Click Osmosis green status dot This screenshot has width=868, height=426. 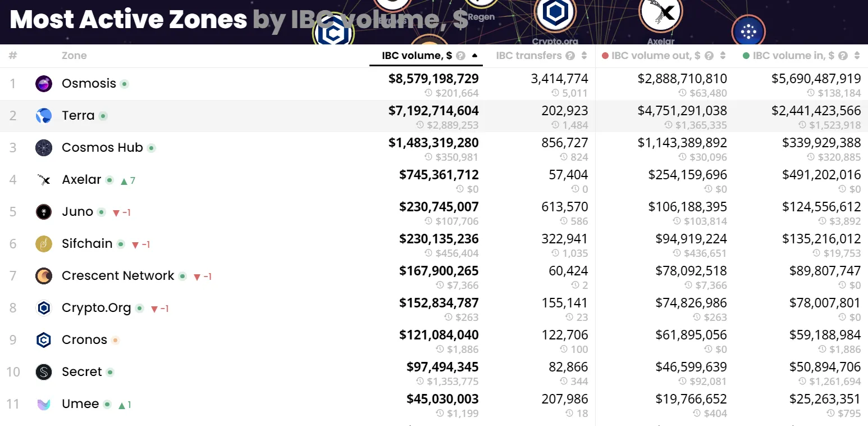point(125,84)
